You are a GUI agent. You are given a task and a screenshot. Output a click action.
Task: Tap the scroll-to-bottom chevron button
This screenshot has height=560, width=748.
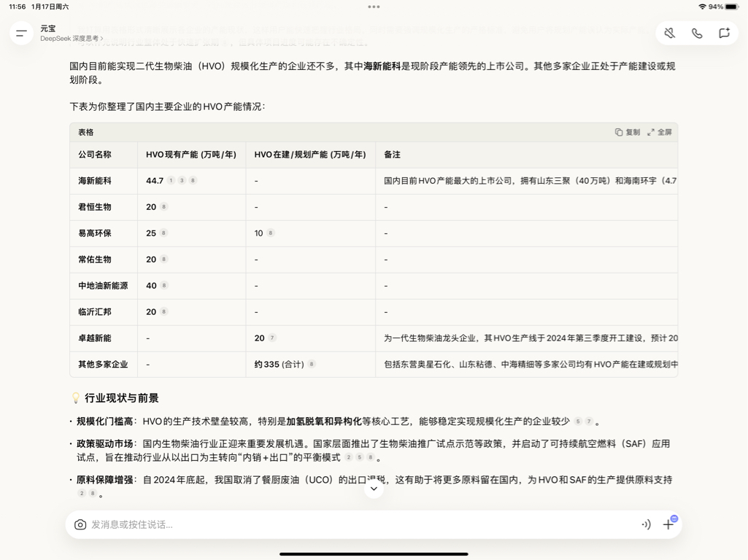tap(374, 489)
